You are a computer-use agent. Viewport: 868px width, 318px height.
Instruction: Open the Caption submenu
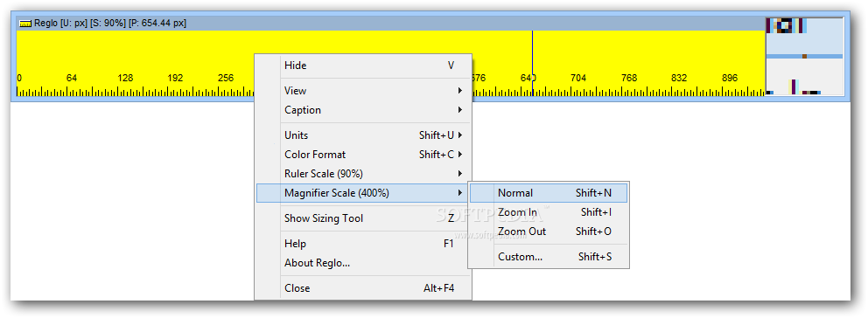pos(363,110)
